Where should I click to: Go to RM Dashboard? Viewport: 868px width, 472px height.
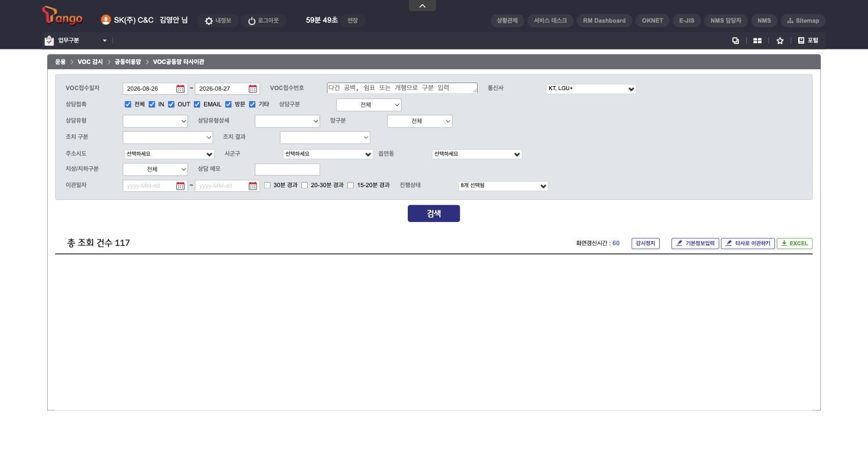tap(604, 20)
